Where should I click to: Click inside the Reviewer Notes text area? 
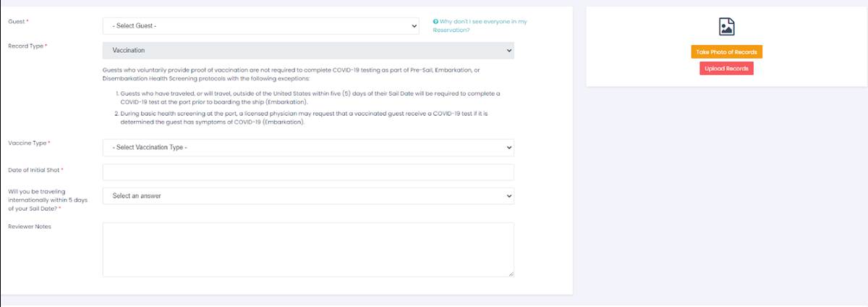(x=308, y=249)
